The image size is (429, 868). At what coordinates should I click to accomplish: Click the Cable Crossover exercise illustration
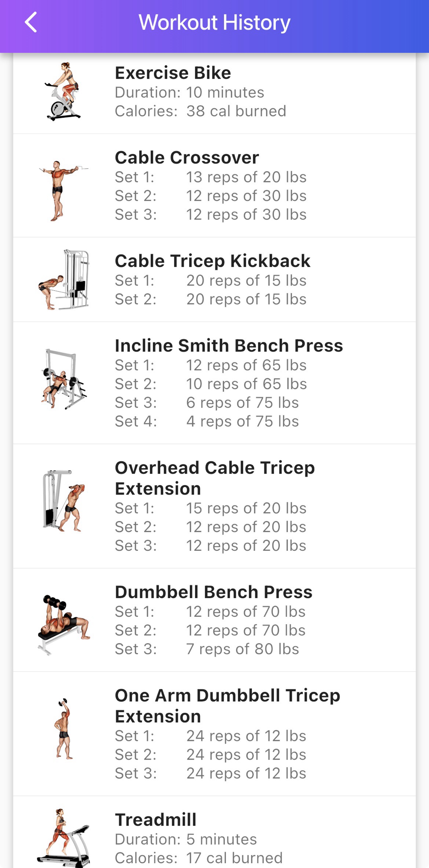tap(63, 190)
